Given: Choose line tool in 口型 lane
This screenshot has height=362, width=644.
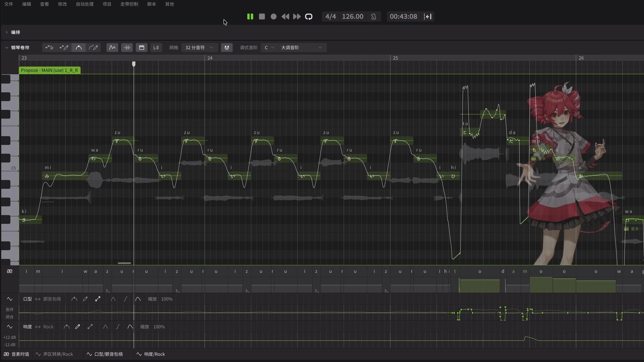Looking at the screenshot, I should point(98,299).
